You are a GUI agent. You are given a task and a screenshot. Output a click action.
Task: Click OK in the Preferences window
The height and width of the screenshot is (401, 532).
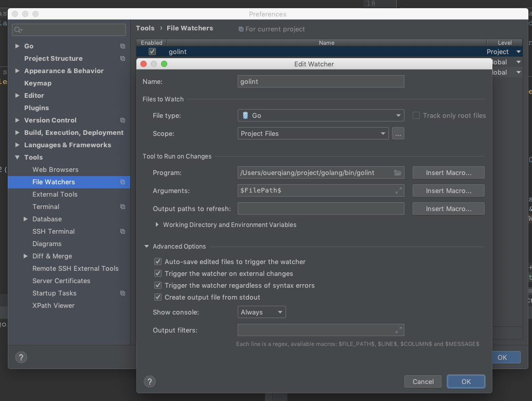tap(506, 357)
